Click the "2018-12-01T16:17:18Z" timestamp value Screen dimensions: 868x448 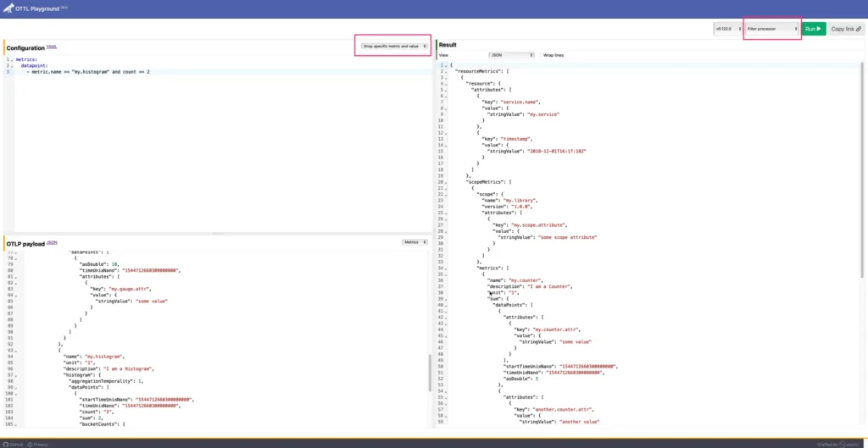click(x=555, y=151)
